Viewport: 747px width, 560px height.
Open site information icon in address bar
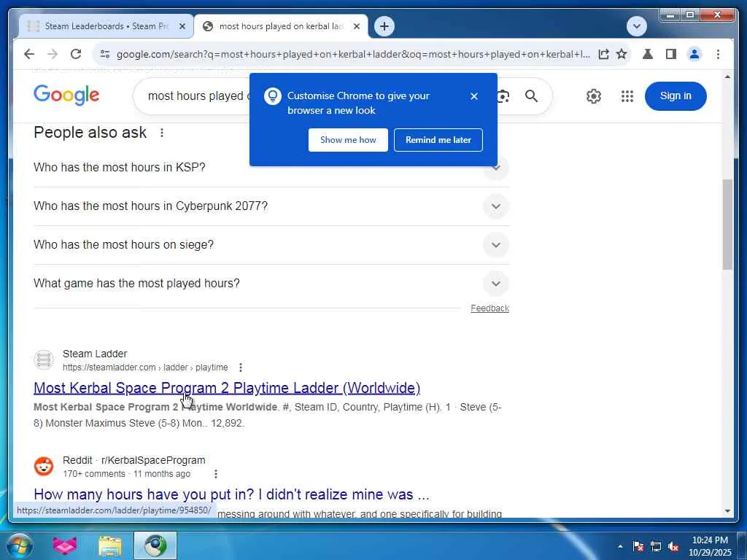coord(105,54)
